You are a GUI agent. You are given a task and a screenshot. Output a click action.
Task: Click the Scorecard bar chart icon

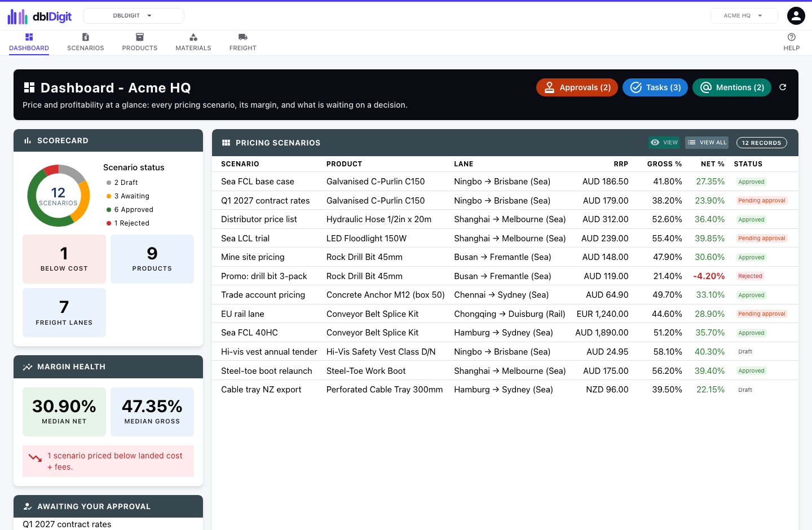(x=28, y=140)
